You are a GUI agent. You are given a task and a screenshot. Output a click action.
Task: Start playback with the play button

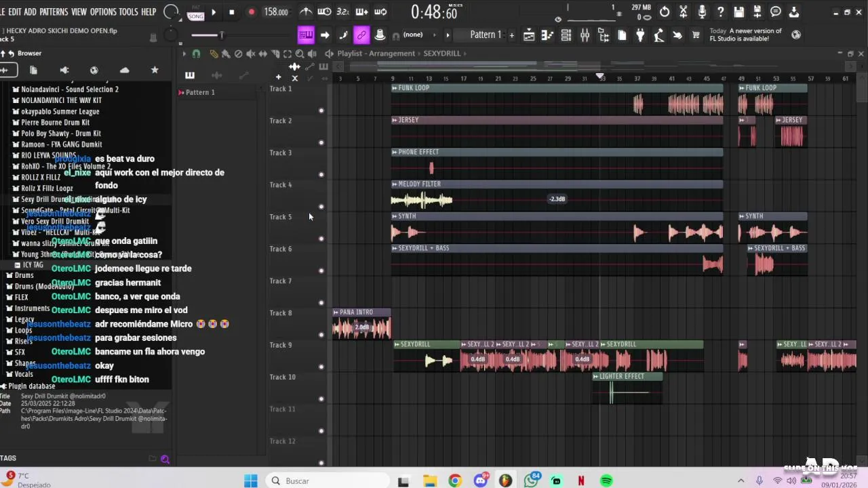[x=214, y=12]
